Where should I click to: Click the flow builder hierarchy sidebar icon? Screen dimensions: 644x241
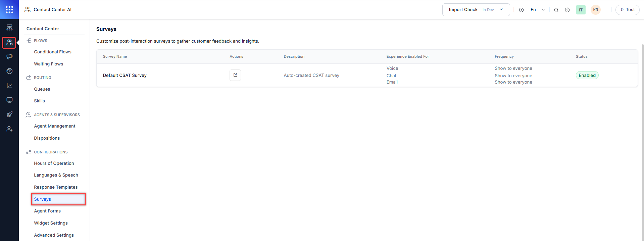(9, 28)
